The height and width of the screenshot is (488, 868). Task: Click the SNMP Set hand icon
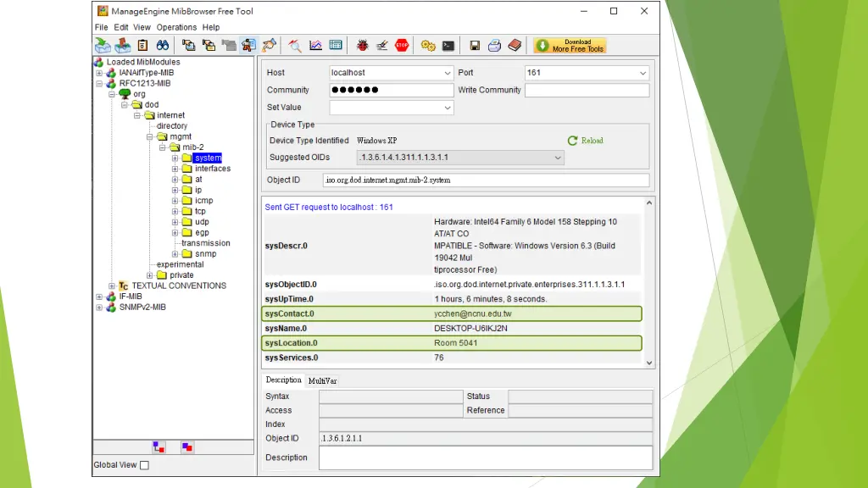(269, 46)
